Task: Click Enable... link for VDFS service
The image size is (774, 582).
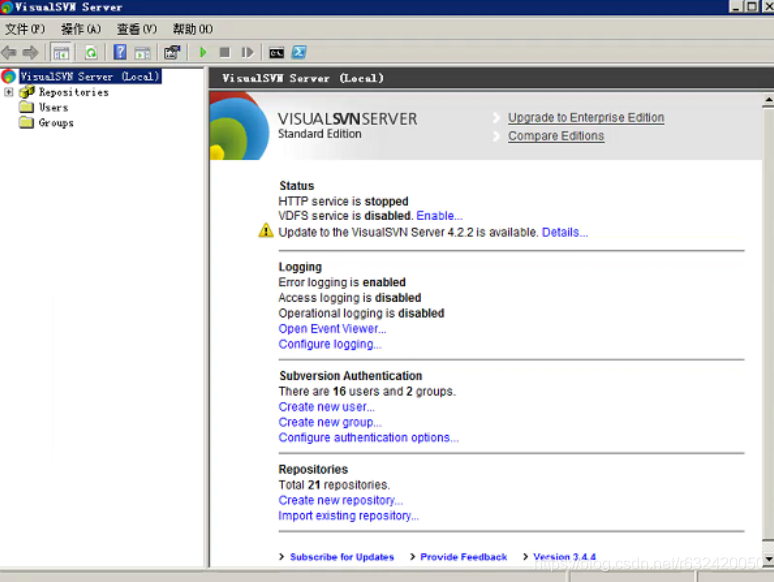Action: (439, 216)
